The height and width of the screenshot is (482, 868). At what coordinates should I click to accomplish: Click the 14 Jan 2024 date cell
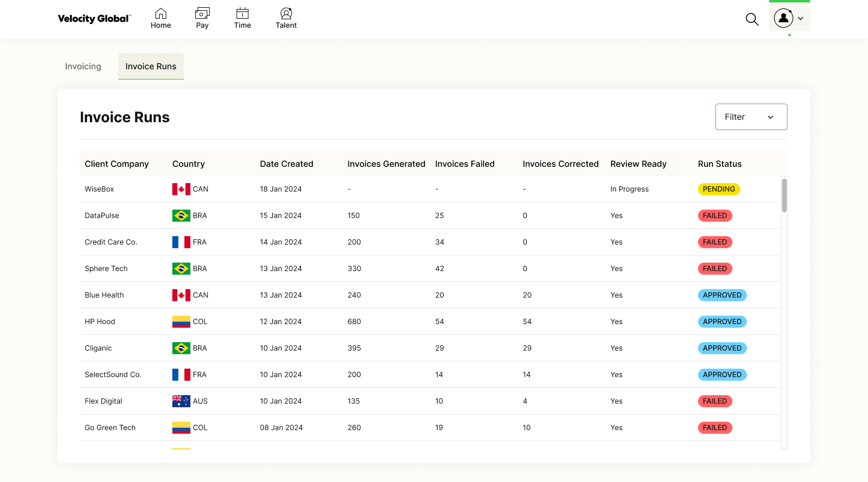click(281, 242)
